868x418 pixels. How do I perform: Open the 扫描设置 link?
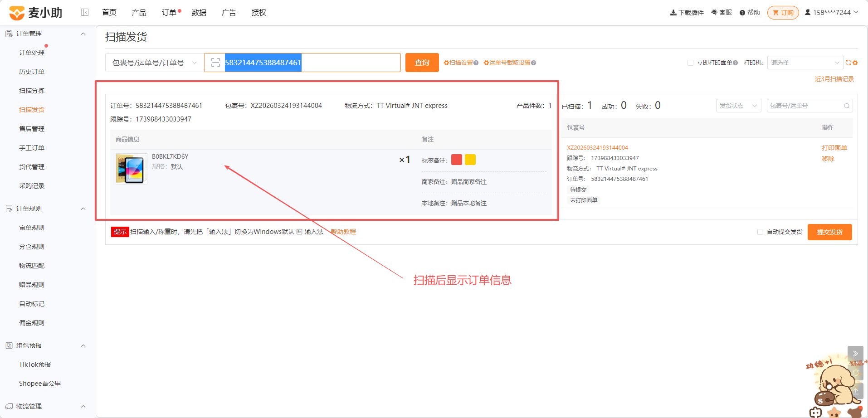point(458,63)
